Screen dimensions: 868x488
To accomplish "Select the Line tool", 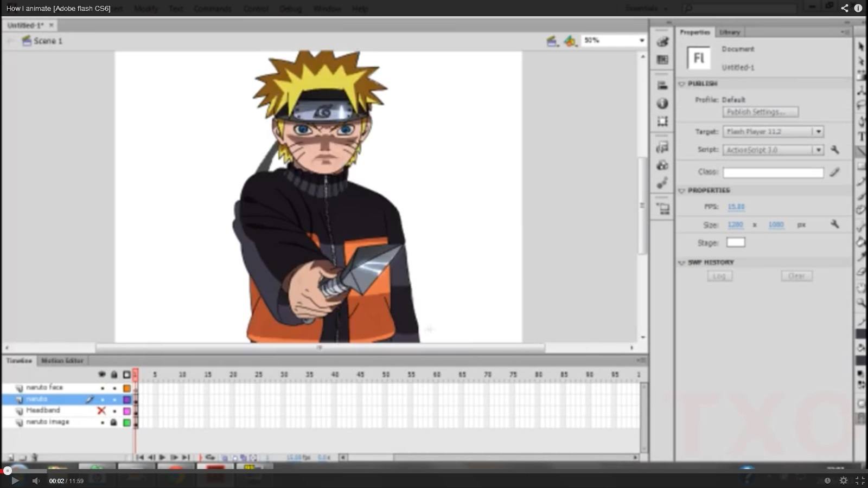I will point(861,151).
